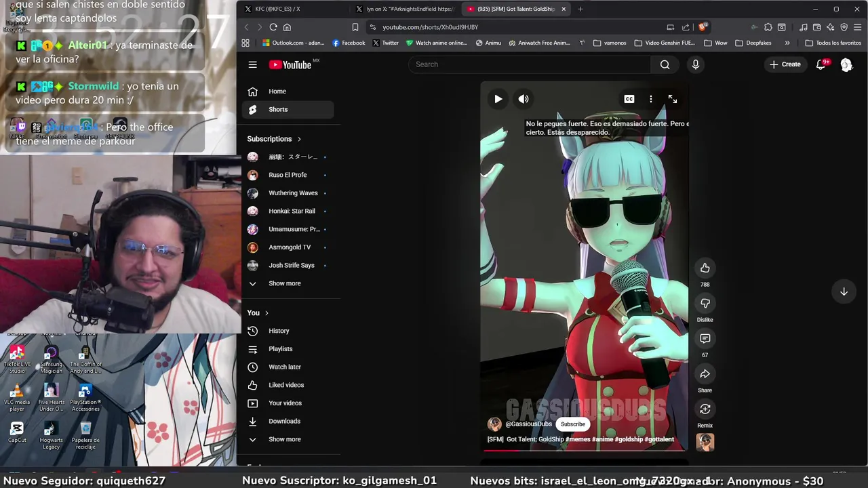Bookmark this page
868x488 pixels.
point(355,27)
